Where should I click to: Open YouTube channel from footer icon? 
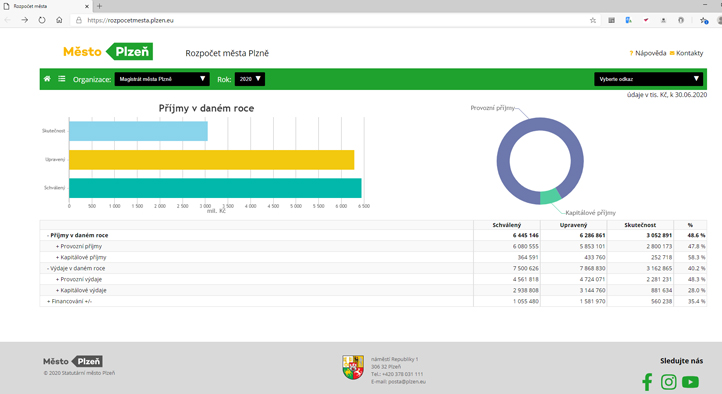[690, 382]
